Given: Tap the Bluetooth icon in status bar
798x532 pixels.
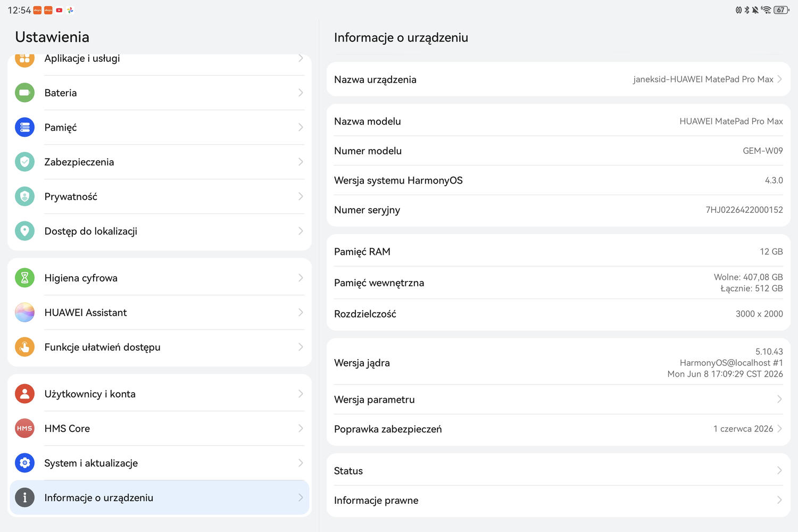Looking at the screenshot, I should [x=747, y=10].
